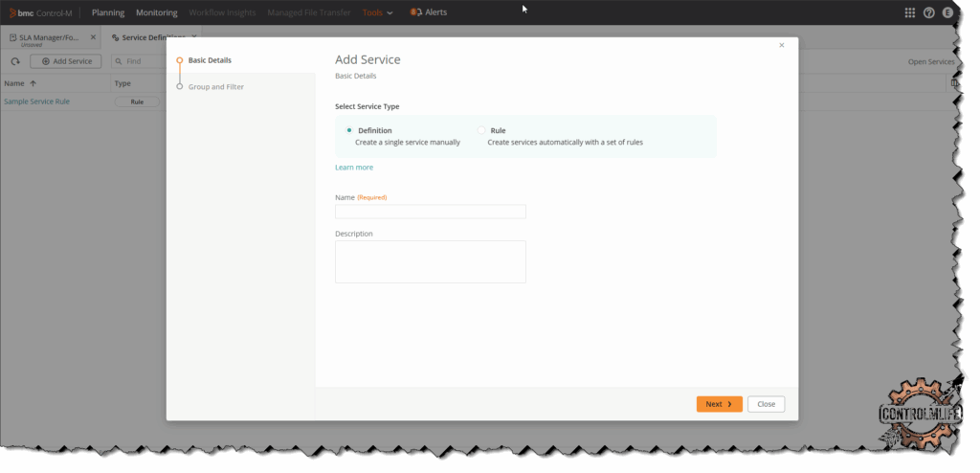Open the Learn more link
The width and height of the screenshot is (980, 473).
pyautogui.click(x=354, y=168)
